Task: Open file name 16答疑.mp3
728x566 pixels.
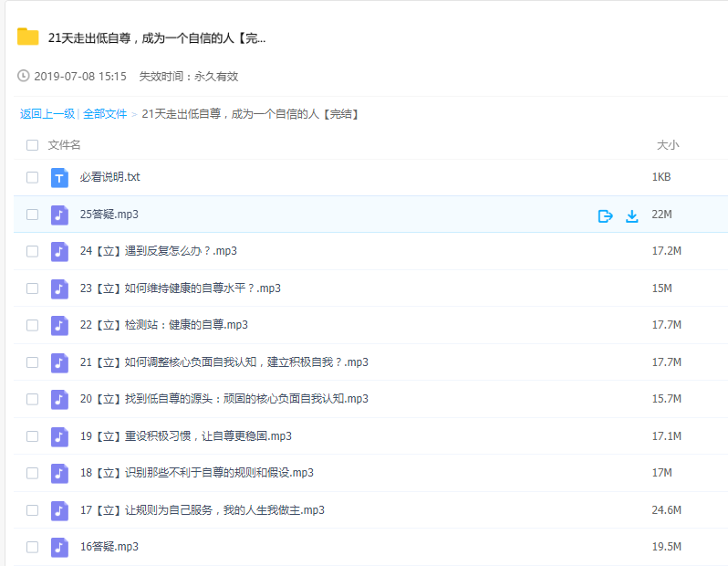Action: pos(109,547)
